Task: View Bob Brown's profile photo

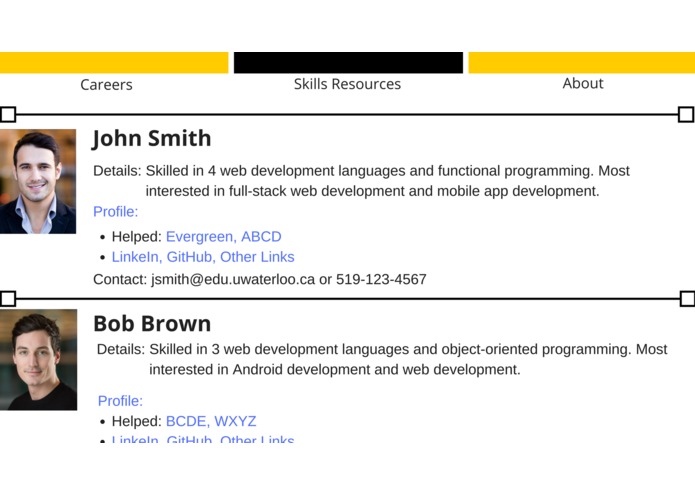Action: (x=38, y=359)
